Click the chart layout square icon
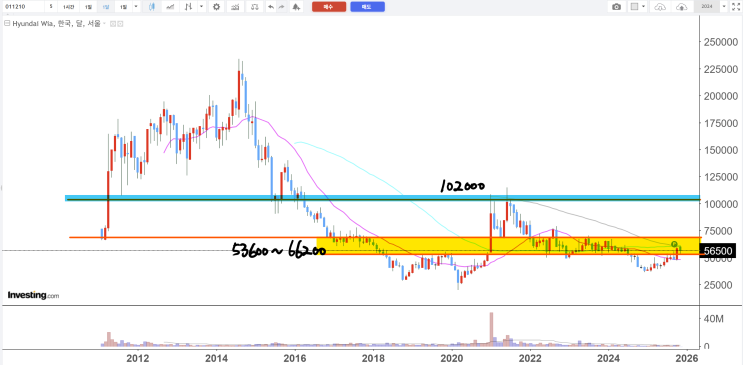The image size is (743, 365). [634, 7]
